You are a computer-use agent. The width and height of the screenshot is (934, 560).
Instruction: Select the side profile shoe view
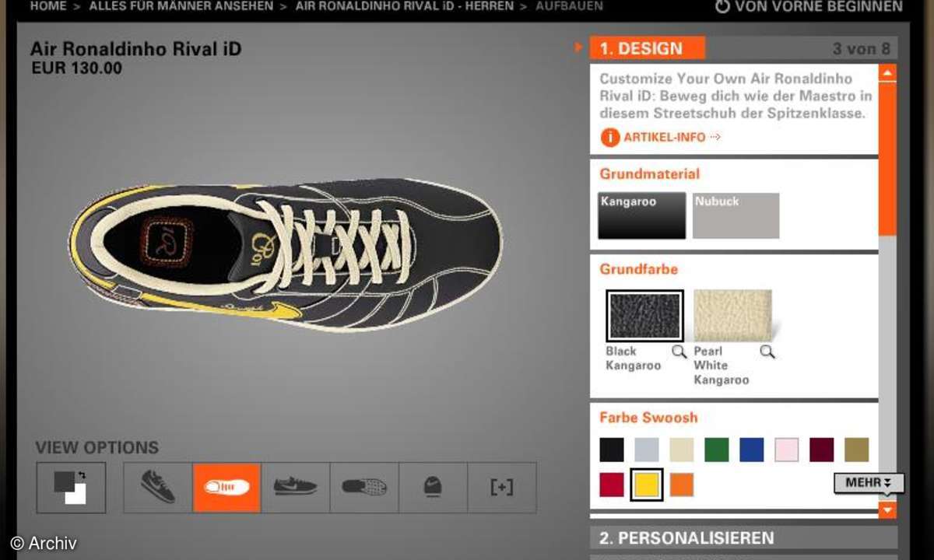(x=295, y=488)
